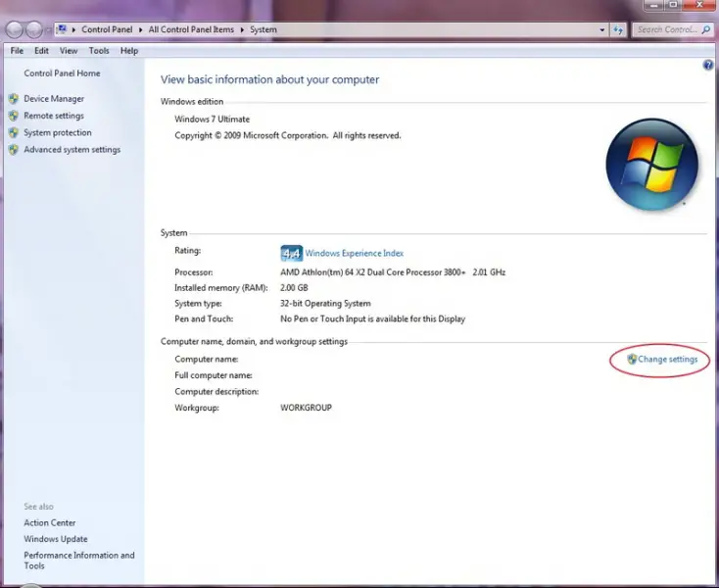Maximize the System window
Image resolution: width=719 pixels, height=588 pixels.
673,5
